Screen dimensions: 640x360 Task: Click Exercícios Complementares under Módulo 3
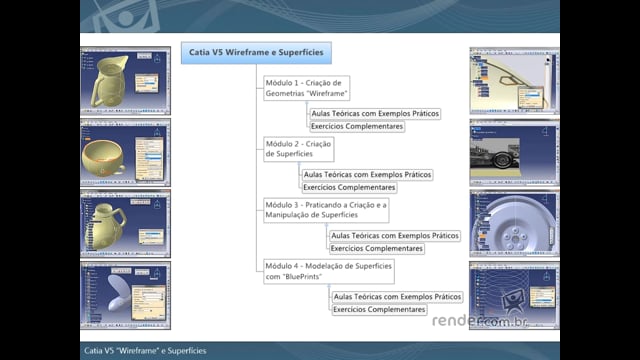point(377,249)
